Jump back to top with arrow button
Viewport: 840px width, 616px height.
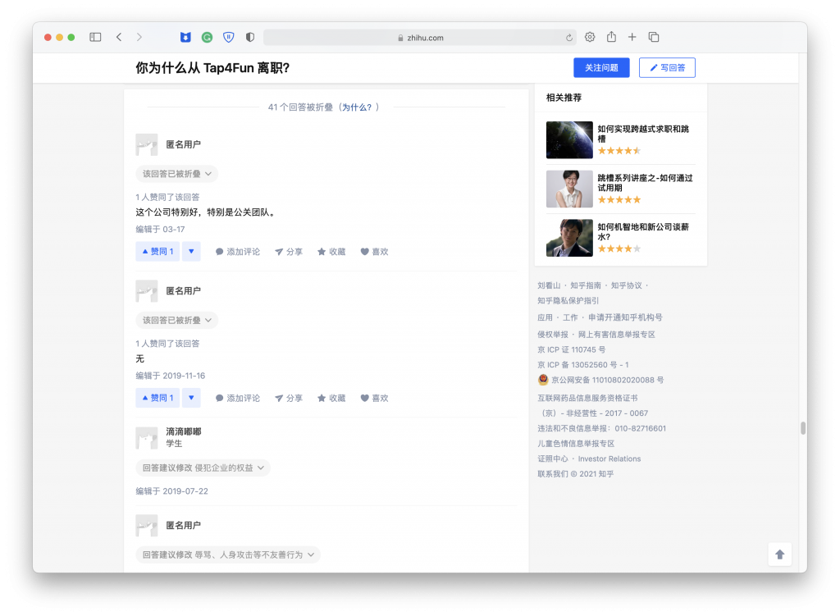[780, 554]
